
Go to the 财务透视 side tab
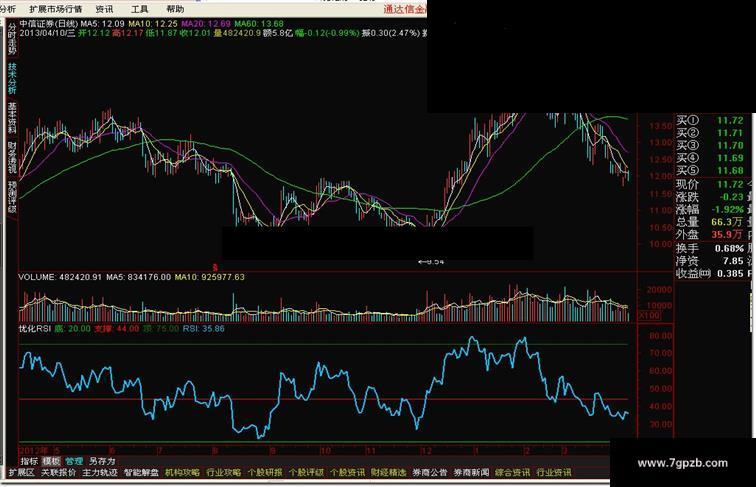[12, 157]
